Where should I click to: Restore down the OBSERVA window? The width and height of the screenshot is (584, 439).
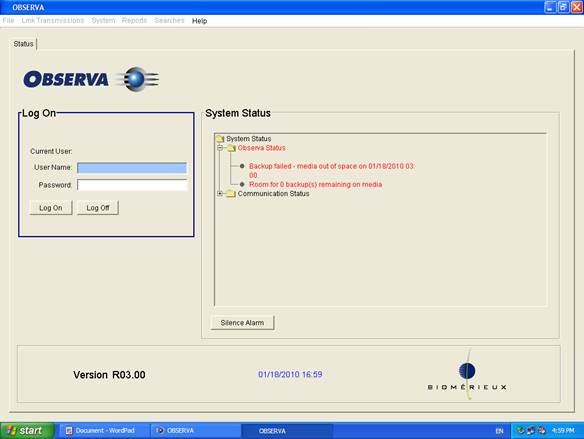click(x=563, y=7)
